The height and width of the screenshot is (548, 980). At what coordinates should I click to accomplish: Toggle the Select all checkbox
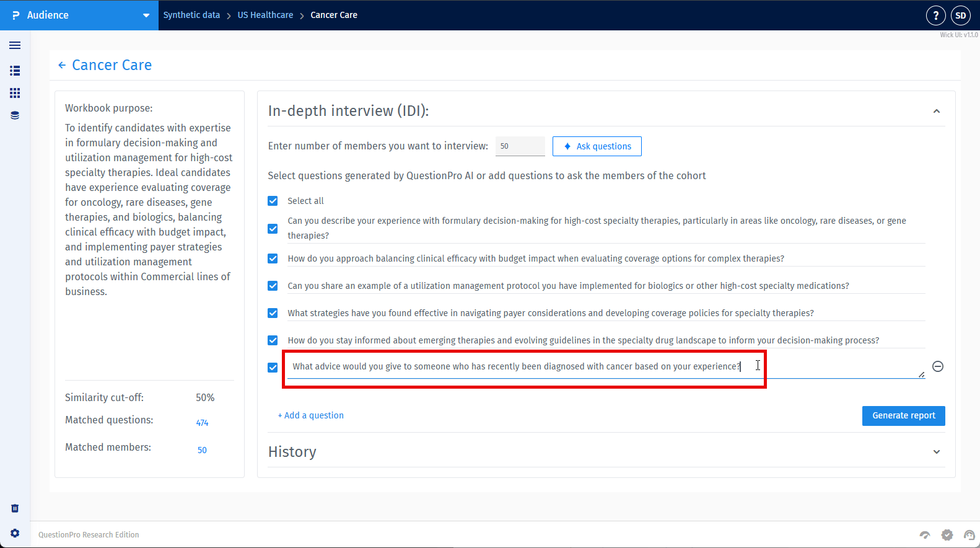tap(273, 201)
